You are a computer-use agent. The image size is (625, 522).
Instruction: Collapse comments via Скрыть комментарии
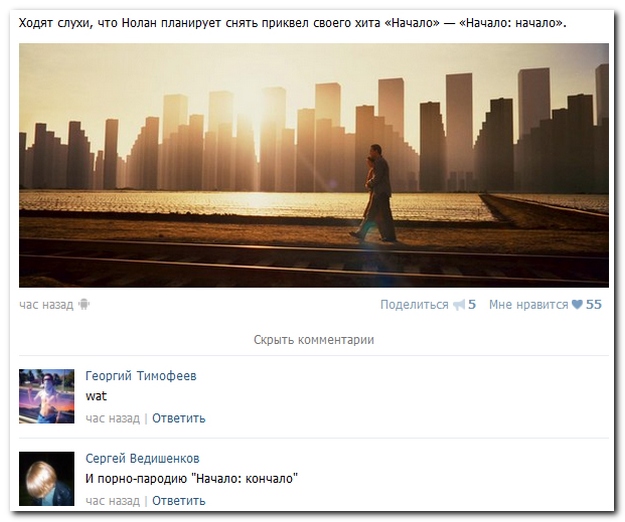click(313, 340)
